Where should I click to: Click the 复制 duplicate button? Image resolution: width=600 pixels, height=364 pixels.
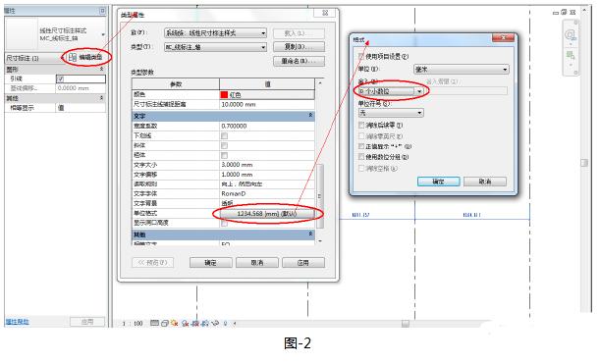299,47
